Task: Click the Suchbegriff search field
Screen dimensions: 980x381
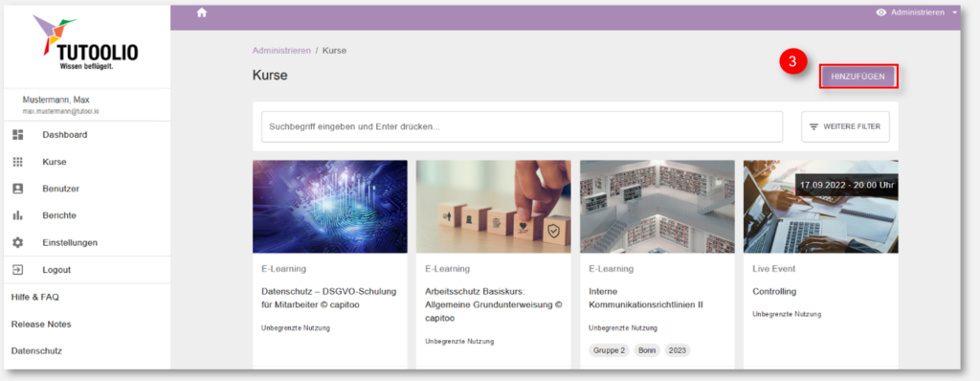Action: (522, 126)
